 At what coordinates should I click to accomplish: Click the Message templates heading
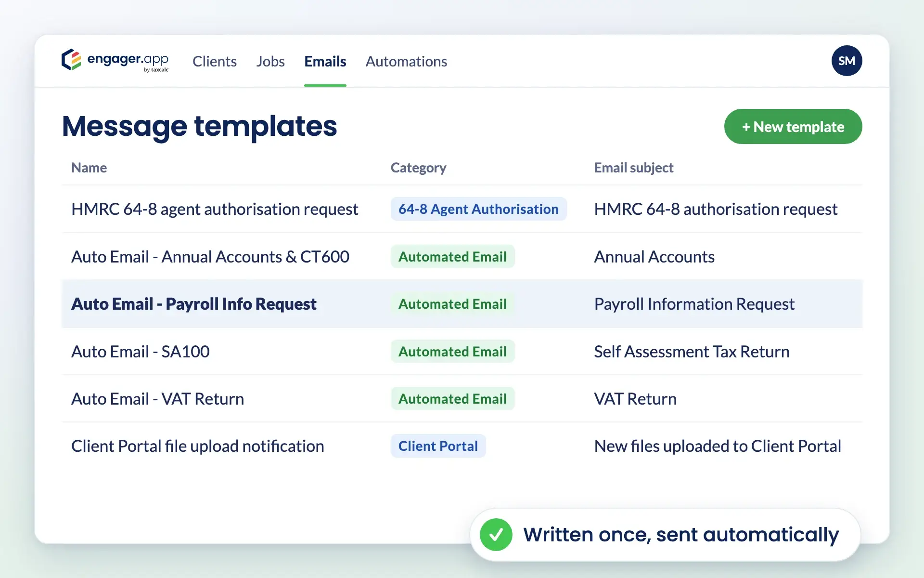pos(200,126)
